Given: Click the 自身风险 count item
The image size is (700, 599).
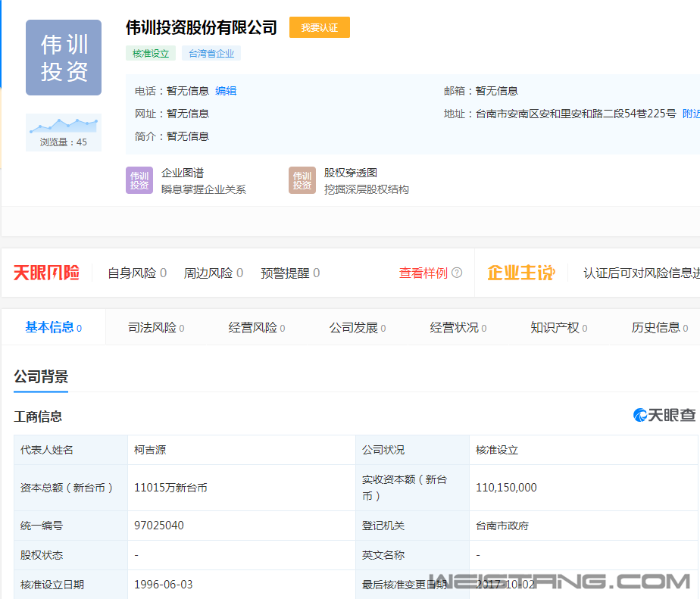Looking at the screenshot, I should click(x=137, y=273).
